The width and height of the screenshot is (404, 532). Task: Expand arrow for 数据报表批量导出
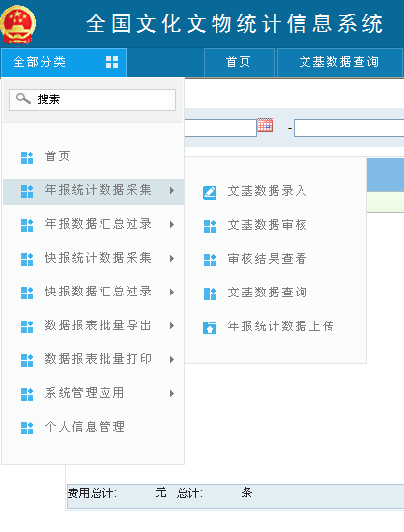[172, 325]
